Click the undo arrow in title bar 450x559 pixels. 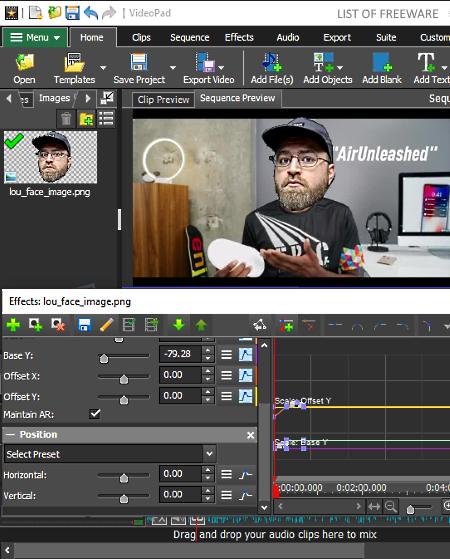(91, 13)
